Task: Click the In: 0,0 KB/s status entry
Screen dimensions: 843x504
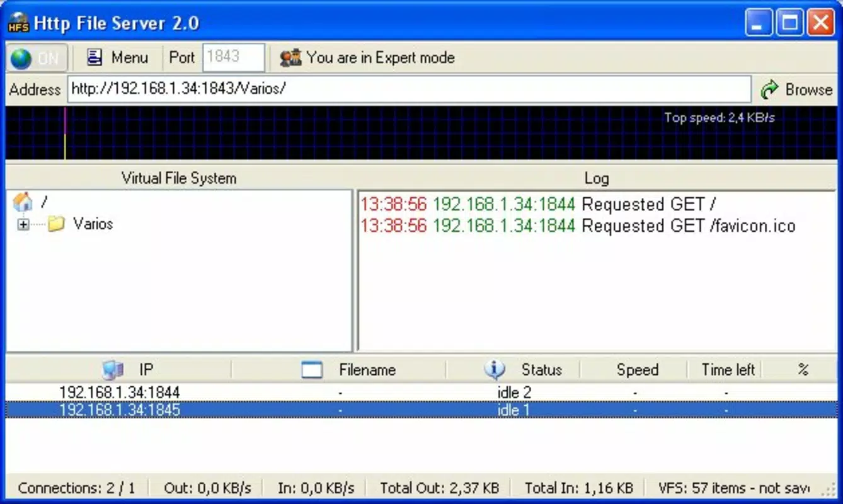Action: pos(316,488)
